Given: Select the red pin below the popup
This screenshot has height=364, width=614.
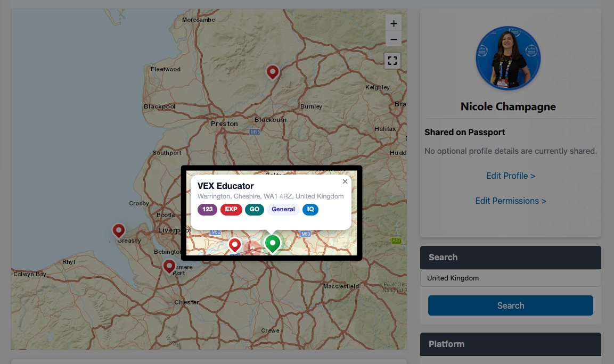Looking at the screenshot, I should tap(234, 245).
